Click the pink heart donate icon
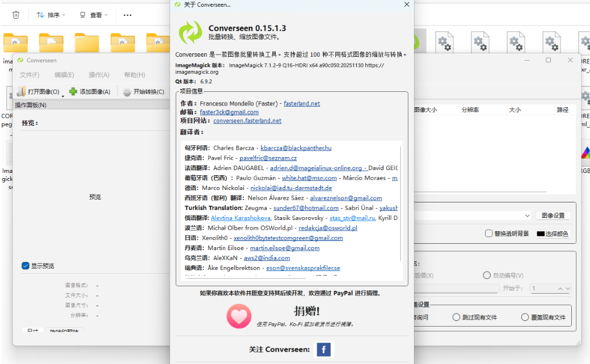The width and height of the screenshot is (590, 364). (239, 316)
